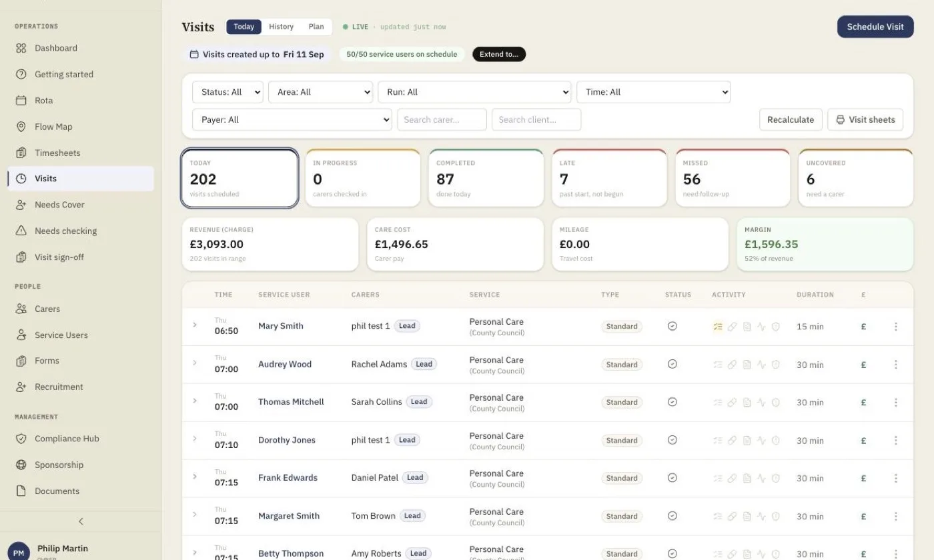Viewport: 934px width, 560px height.
Task: Open the Sponsorship globe icon
Action: (x=21, y=465)
